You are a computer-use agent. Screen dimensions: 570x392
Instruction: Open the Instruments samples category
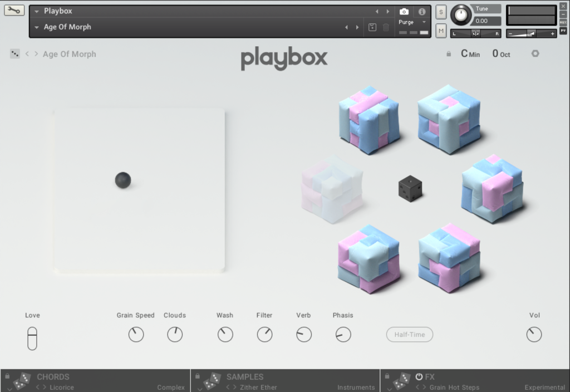point(356,388)
